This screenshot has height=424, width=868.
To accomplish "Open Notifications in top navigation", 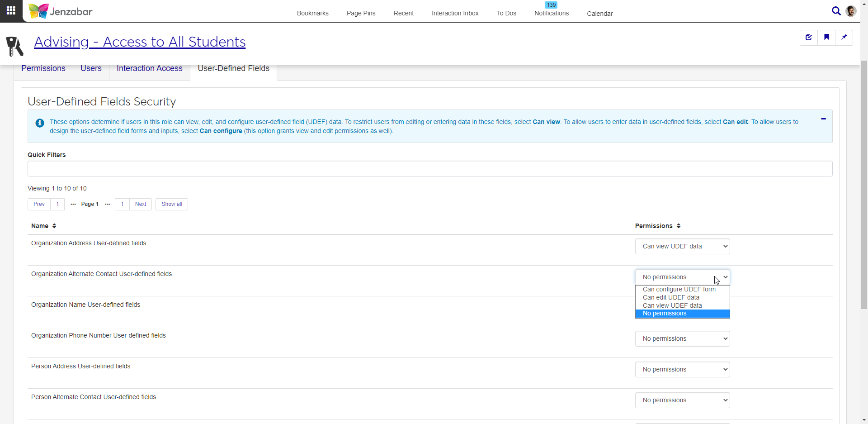I will tap(552, 13).
